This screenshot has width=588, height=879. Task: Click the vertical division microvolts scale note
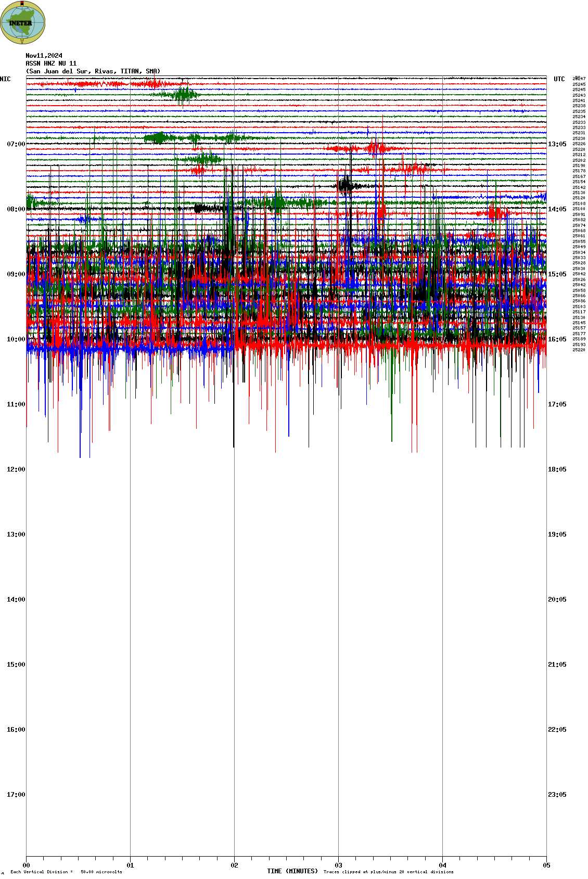coord(66,872)
